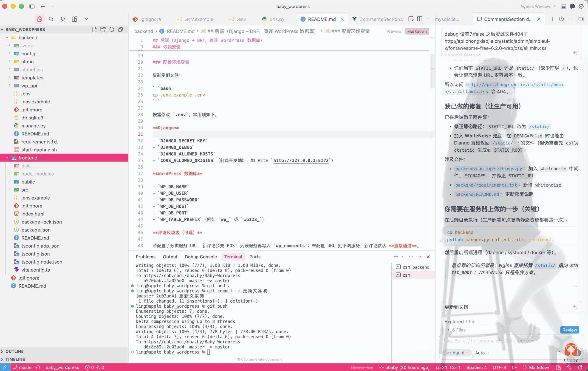Open the Source Control view icon
Screen dimensions: 588x371
pyautogui.click(x=63, y=19)
